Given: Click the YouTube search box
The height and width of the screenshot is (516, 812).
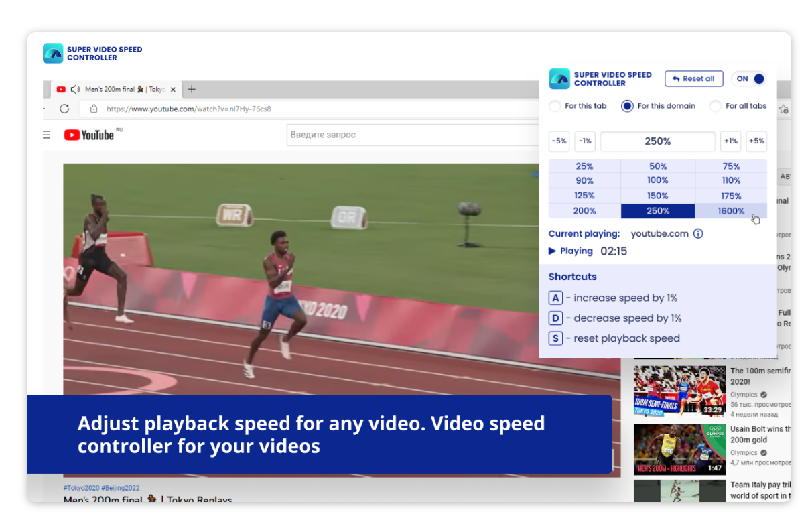Looking at the screenshot, I should [413, 135].
